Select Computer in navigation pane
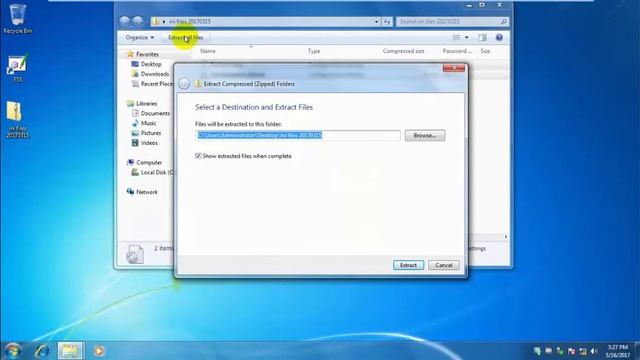Screen dimensions: 640x360 (x=149, y=162)
